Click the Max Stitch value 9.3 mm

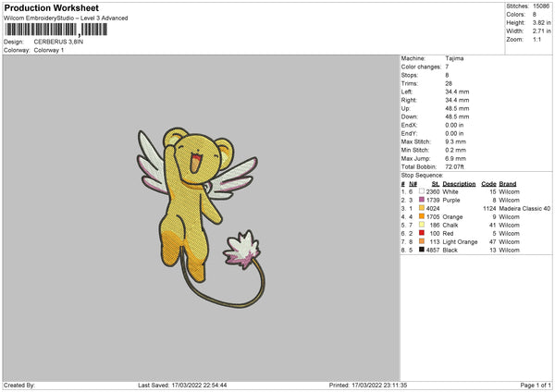(455, 141)
